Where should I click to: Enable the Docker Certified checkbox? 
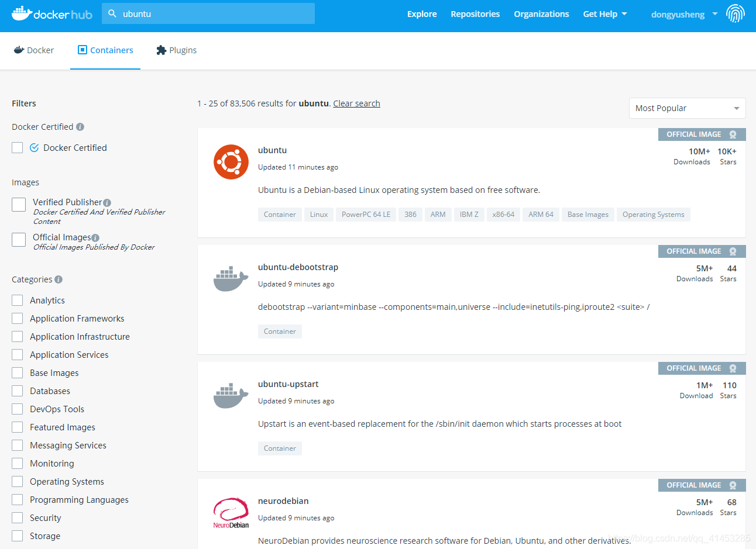coord(18,148)
